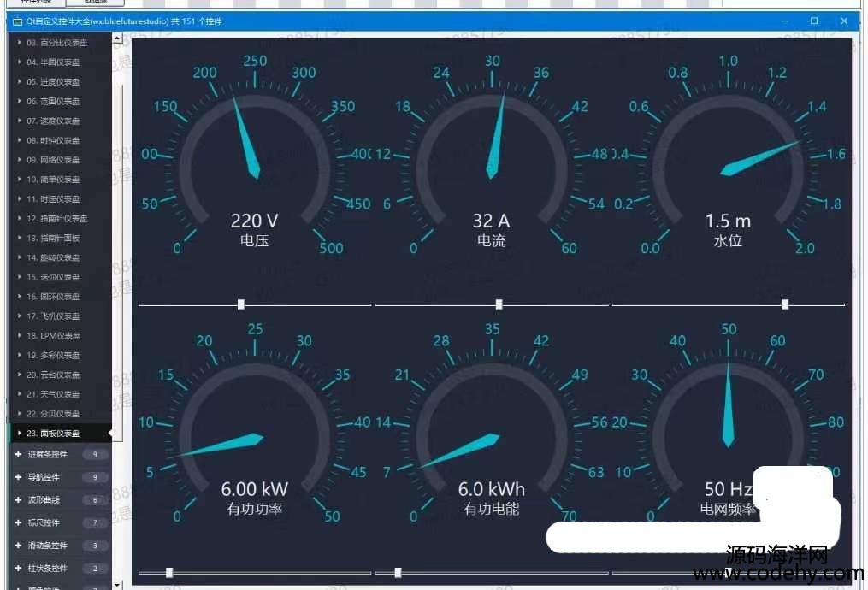Expand the 导航控件 category
This screenshot has width=868, height=590.
43,477
